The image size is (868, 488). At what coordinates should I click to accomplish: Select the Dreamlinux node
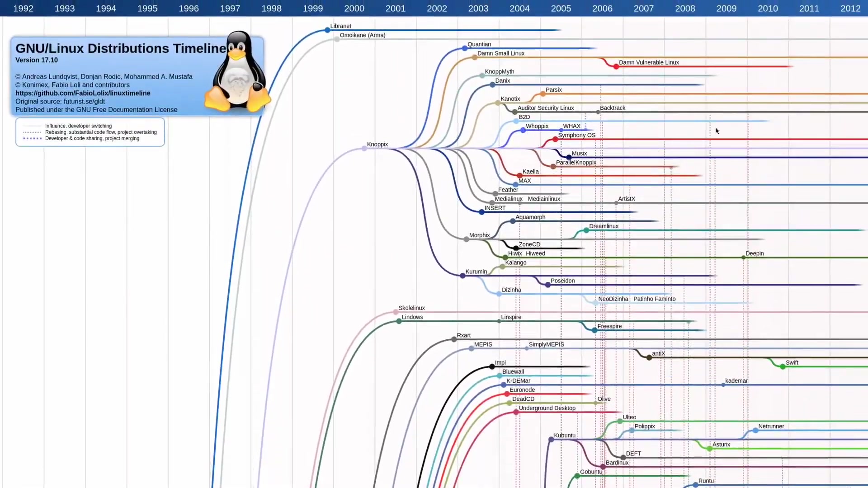586,230
